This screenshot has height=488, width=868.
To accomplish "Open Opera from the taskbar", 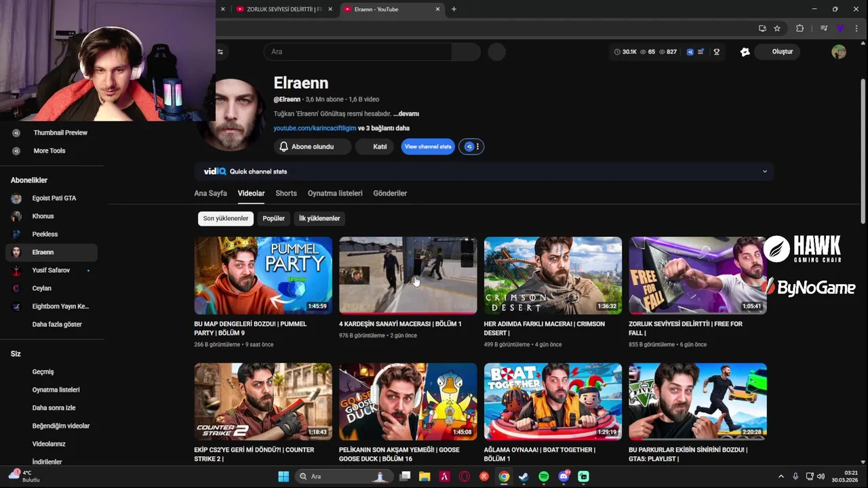I will point(465,476).
